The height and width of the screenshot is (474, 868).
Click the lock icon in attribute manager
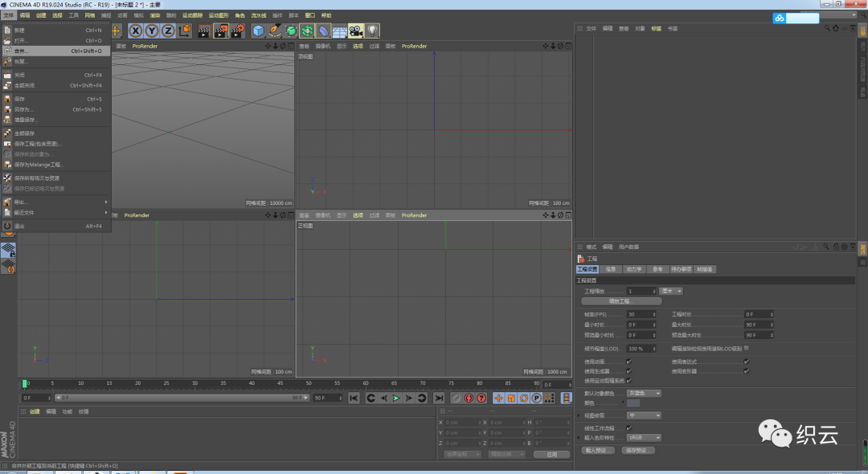pos(836,247)
